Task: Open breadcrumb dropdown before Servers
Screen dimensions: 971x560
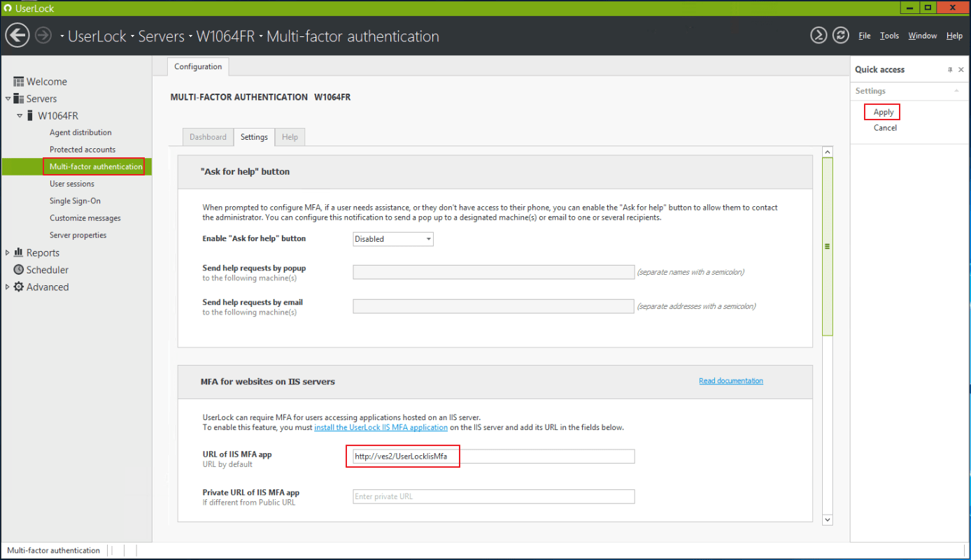Action: coord(132,36)
